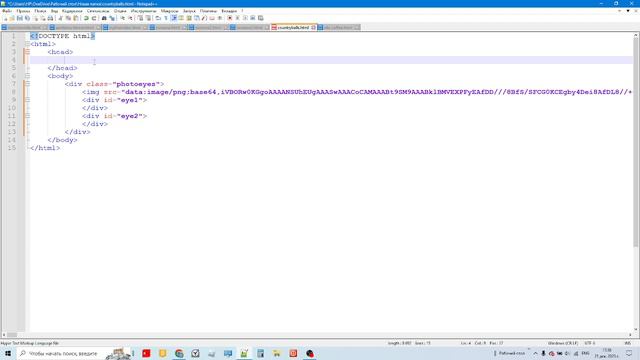
Task: Click the img src base64 line
Action: (x=357, y=92)
